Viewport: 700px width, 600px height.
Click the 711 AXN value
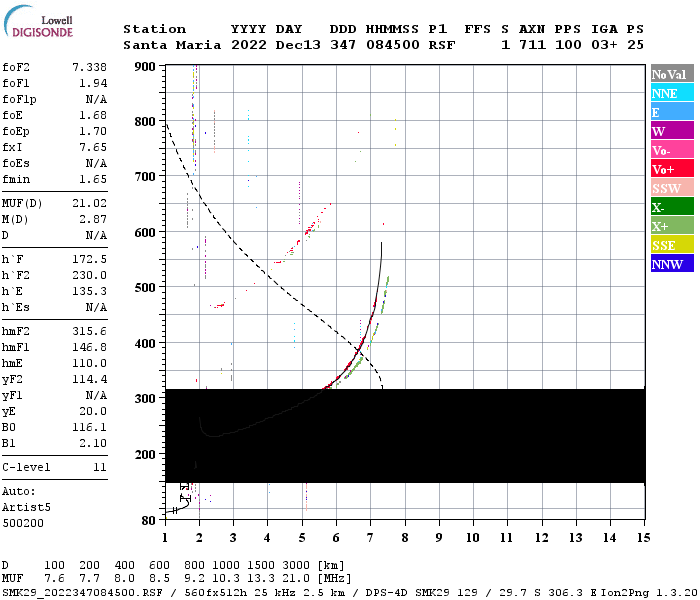pyautogui.click(x=532, y=45)
